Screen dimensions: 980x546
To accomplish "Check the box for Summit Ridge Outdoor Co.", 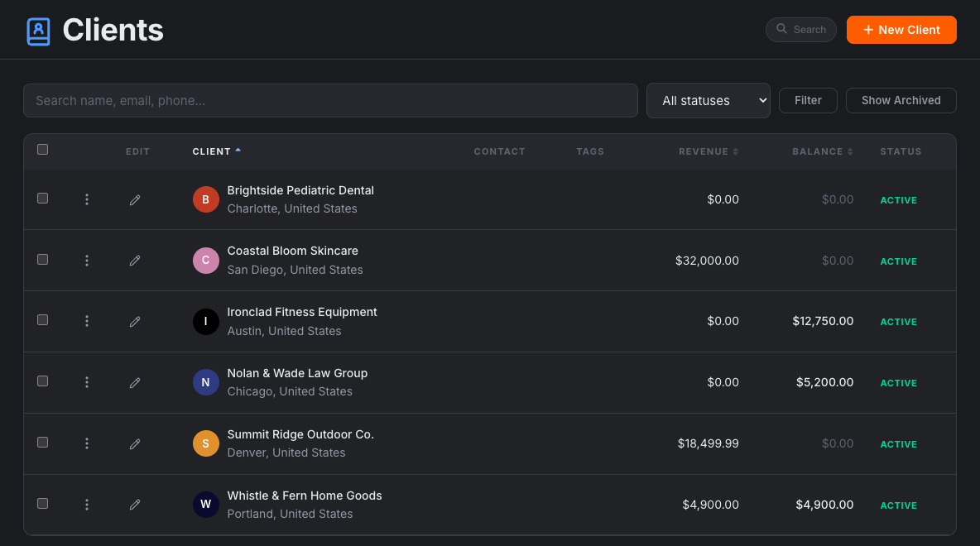I will click(42, 443).
